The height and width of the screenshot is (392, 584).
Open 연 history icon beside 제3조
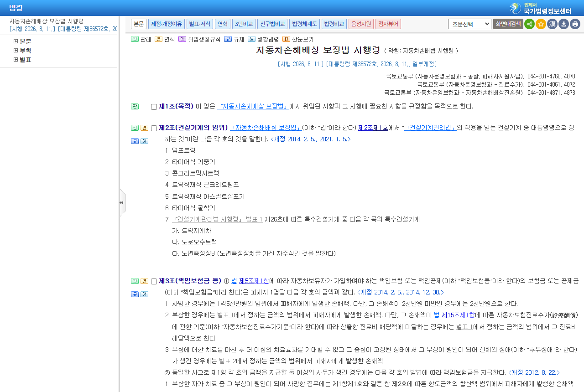tap(144, 281)
